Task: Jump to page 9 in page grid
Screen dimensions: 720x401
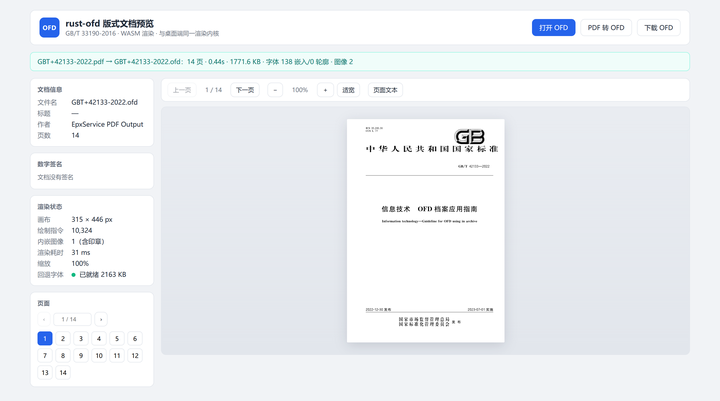Action: click(81, 356)
